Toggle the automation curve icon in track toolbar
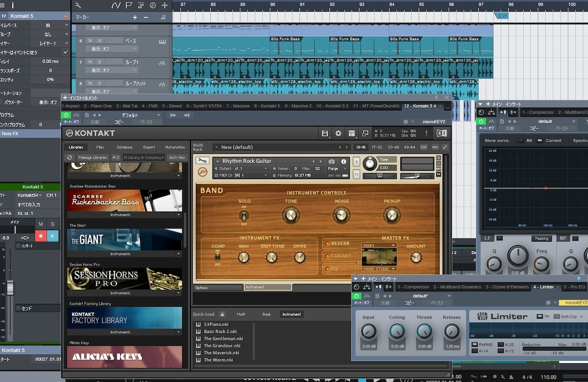Screen dimensions: 588x382 pyautogui.click(x=116, y=5)
